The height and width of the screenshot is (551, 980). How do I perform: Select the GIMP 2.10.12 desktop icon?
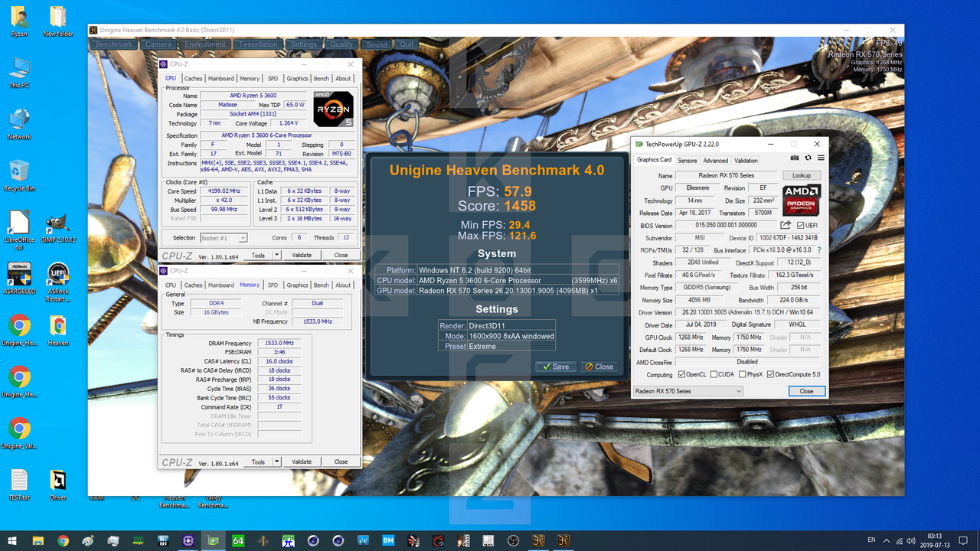point(57,227)
